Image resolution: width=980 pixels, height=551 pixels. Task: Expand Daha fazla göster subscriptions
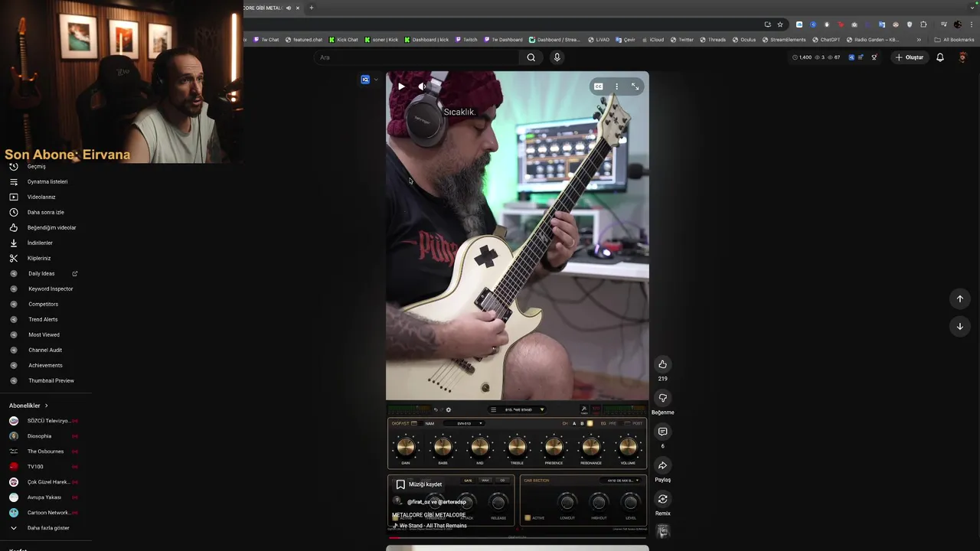pos(46,528)
